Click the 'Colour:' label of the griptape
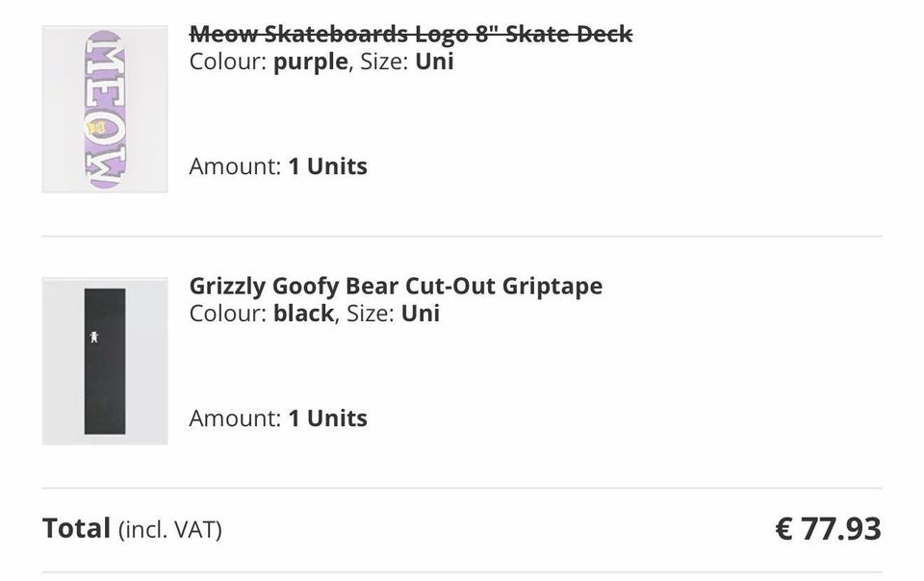Viewport: 924px width, 581px height. point(227,314)
